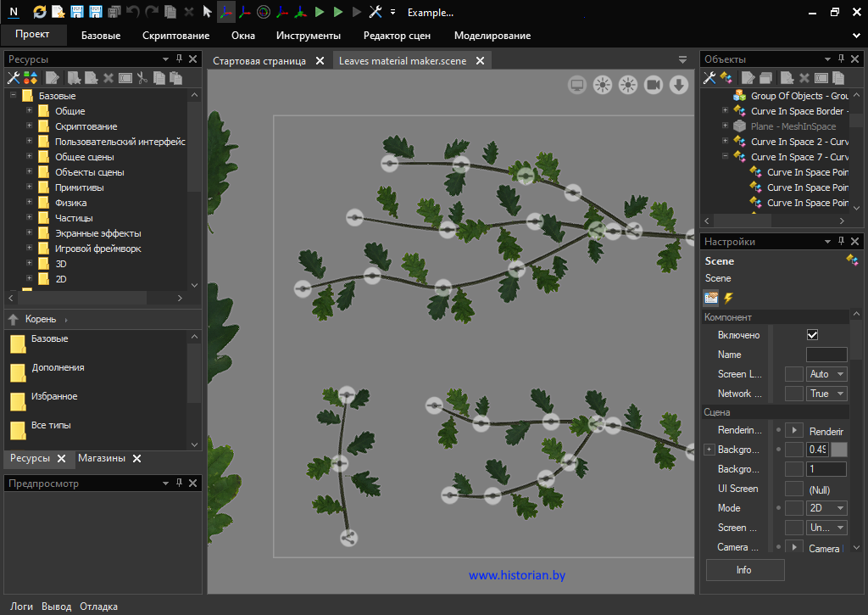Toggle the empty box beside Network property
This screenshot has height=615, width=868.
pyautogui.click(x=793, y=394)
